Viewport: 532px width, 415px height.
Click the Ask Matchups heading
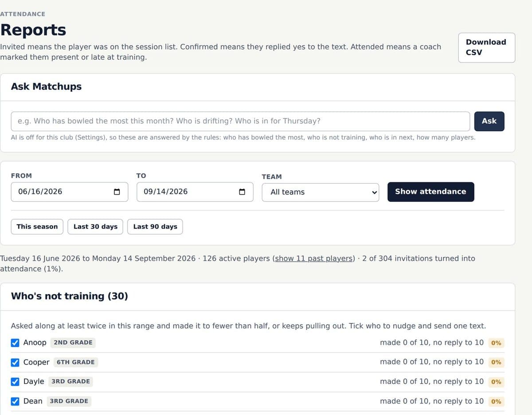[47, 86]
